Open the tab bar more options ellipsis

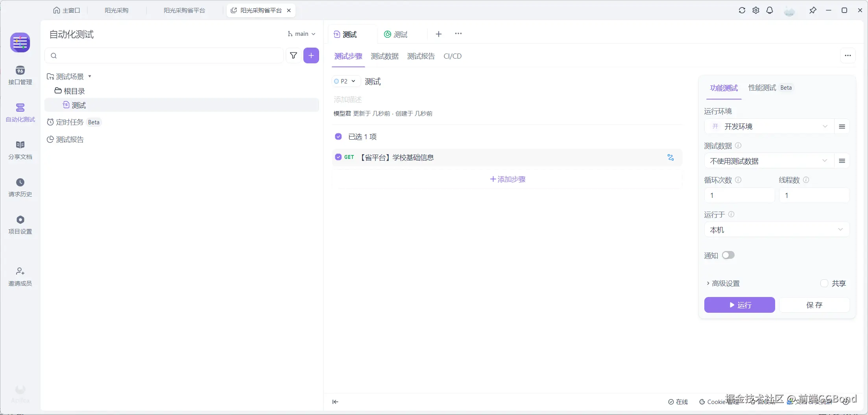click(458, 34)
